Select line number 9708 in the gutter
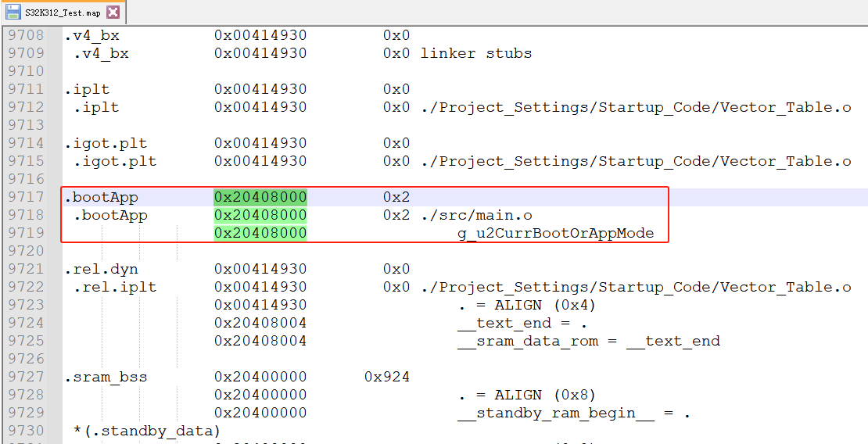 click(26, 35)
